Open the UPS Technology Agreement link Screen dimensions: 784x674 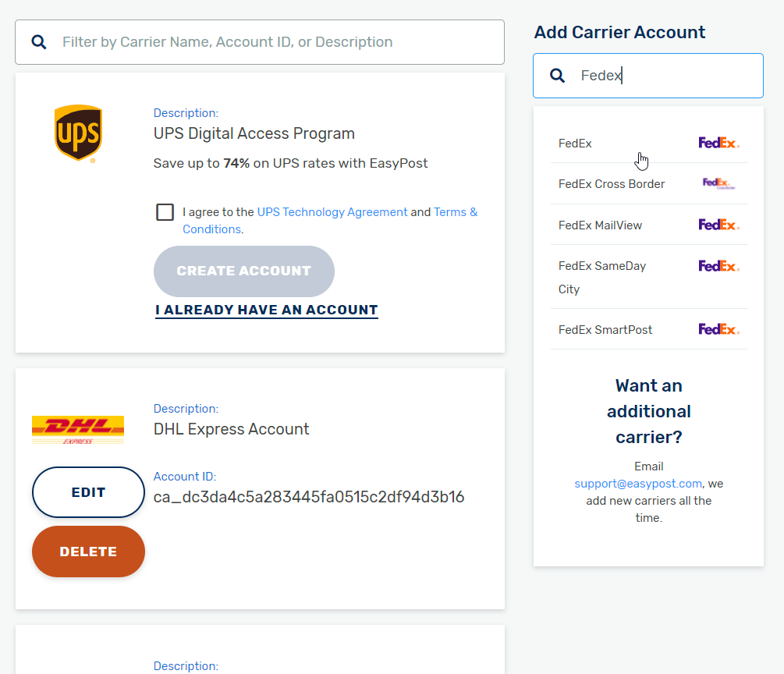332,212
